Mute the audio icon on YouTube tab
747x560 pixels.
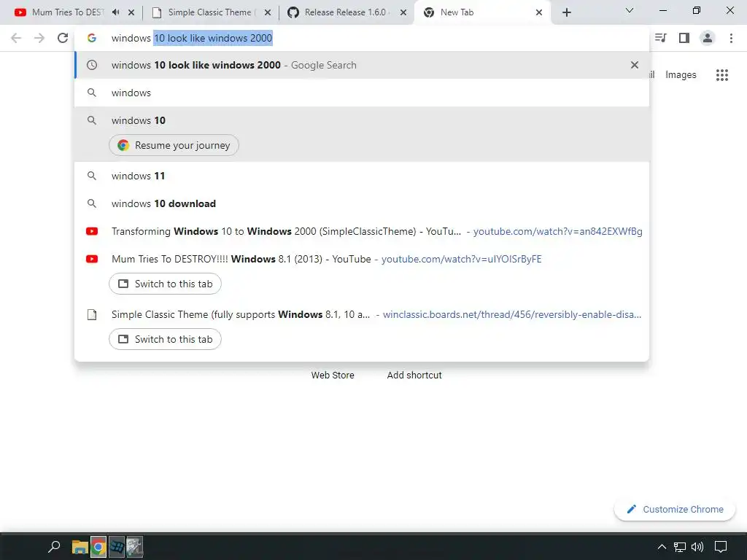tap(116, 12)
